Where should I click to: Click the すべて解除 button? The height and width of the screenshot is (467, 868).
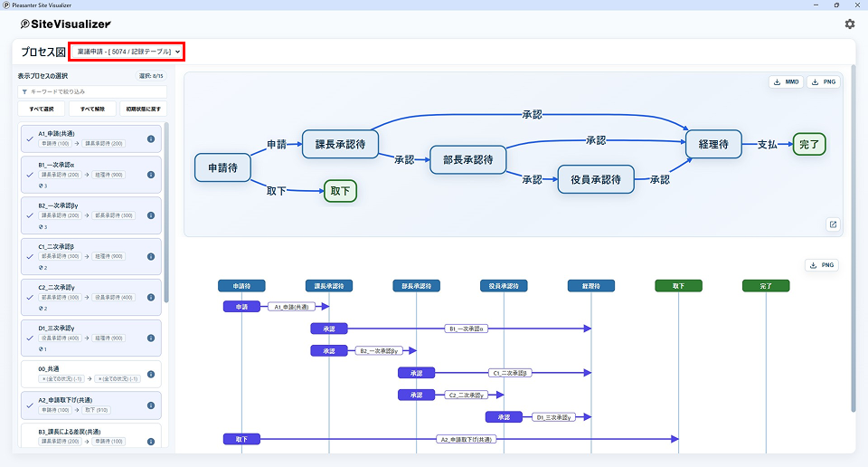[92, 110]
